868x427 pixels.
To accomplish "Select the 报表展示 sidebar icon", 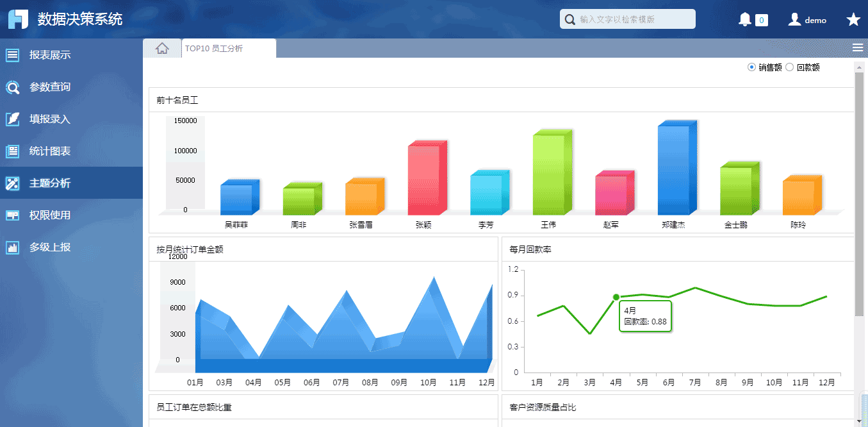I will pos(13,55).
